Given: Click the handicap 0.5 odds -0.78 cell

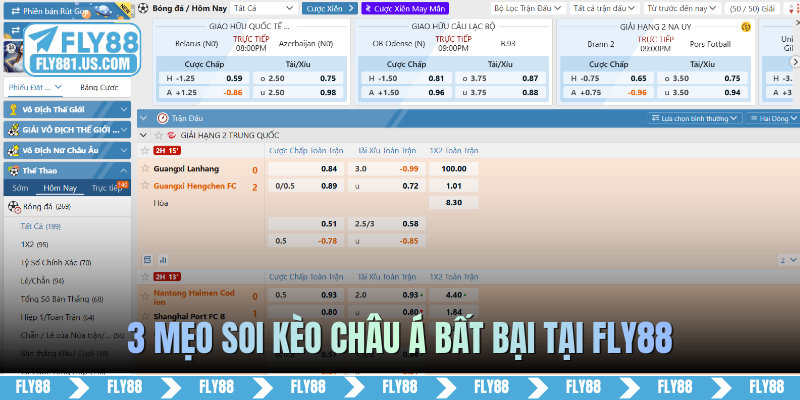Looking at the screenshot, I should (306, 240).
